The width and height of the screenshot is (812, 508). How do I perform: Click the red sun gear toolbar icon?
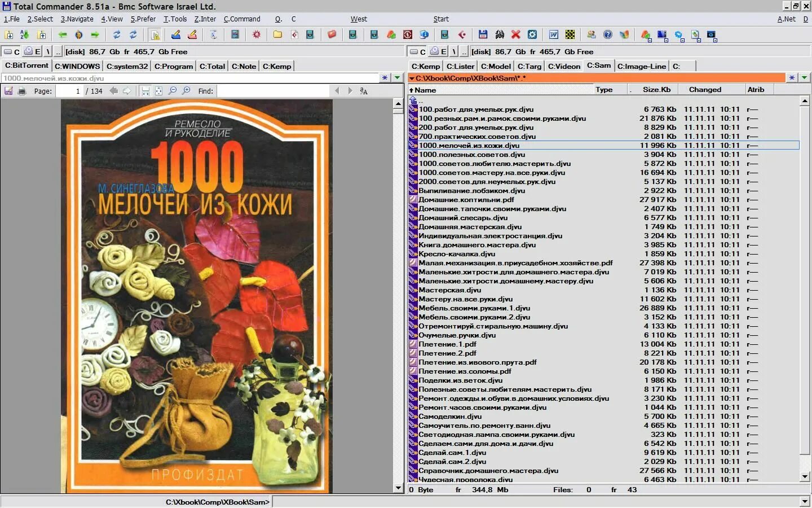point(257,35)
